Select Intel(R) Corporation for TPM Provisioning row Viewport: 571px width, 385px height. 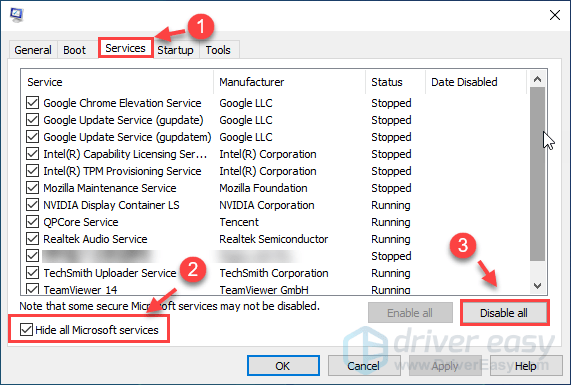(x=268, y=171)
